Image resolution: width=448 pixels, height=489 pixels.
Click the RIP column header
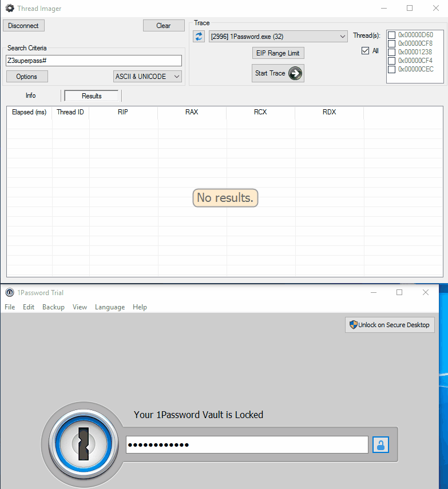[123, 112]
